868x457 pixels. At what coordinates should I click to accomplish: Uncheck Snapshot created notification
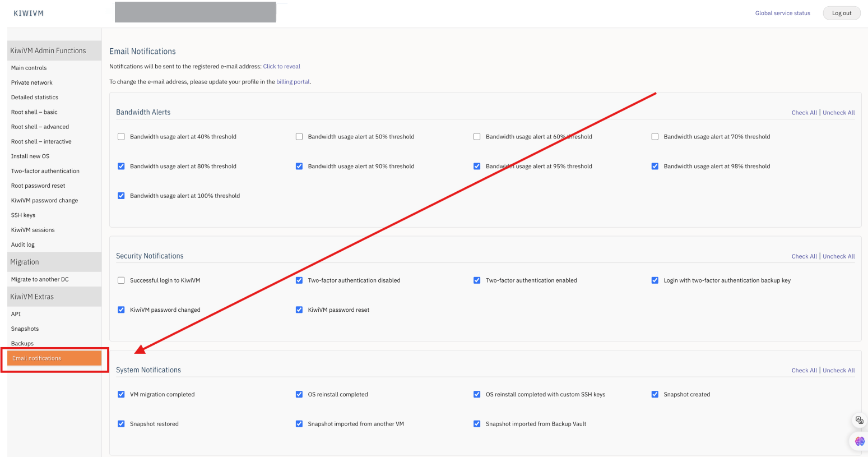click(x=655, y=394)
